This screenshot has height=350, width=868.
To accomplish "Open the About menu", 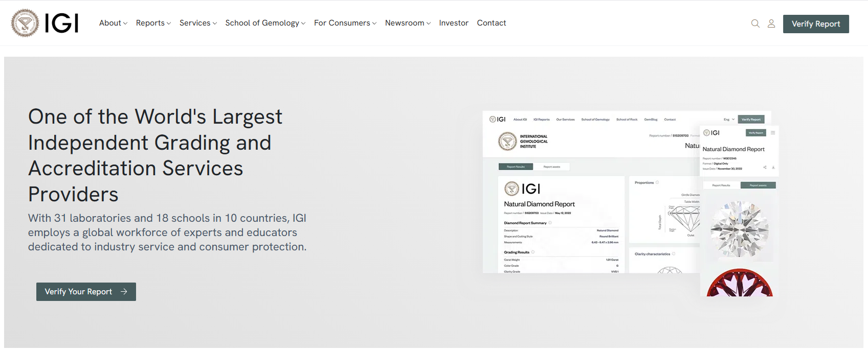I will click(x=114, y=23).
